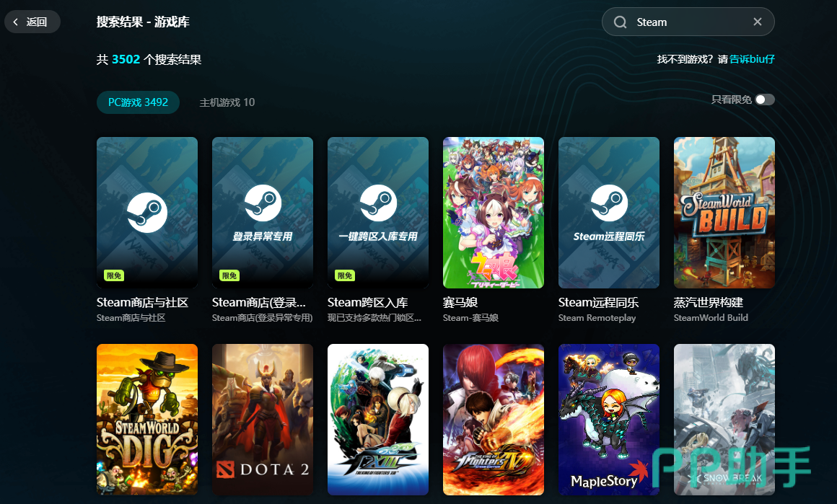837x504 pixels.
Task: Switch to the 主机游戏 10 tab
Action: pos(227,102)
